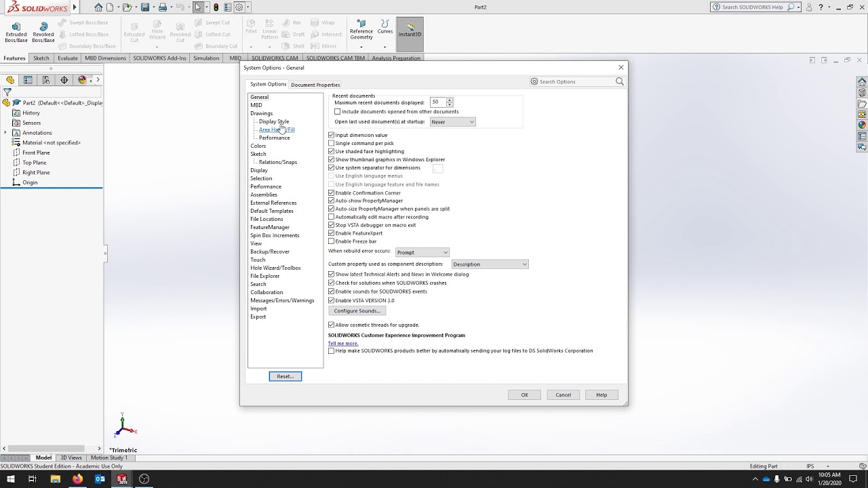The height and width of the screenshot is (488, 868).
Task: Open Appearances color ball icon in task pane
Action: tap(862, 125)
